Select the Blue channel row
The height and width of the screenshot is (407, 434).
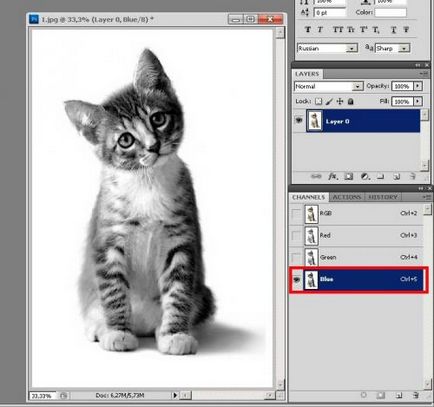click(x=357, y=279)
